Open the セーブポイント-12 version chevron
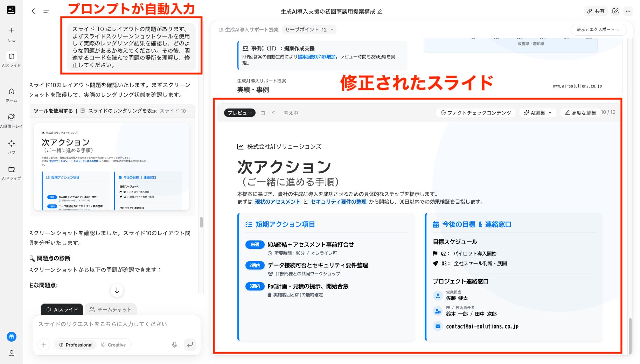Viewport: 640px width, 364px height. [332, 29]
